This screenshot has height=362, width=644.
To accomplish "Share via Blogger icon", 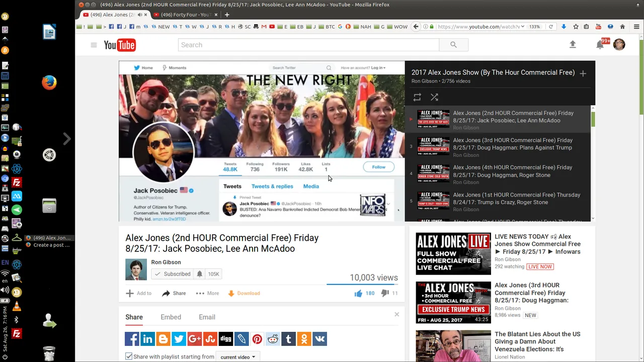I will 163,339.
